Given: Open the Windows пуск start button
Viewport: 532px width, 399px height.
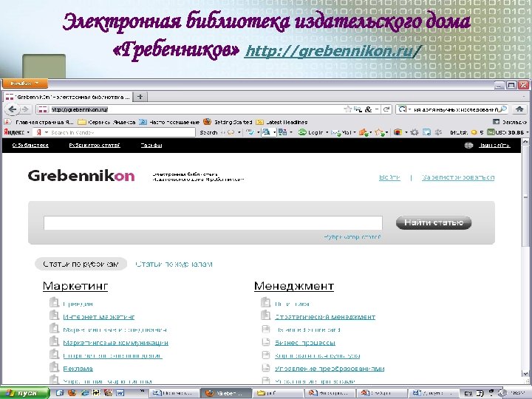Looking at the screenshot, I should [x=24, y=393].
